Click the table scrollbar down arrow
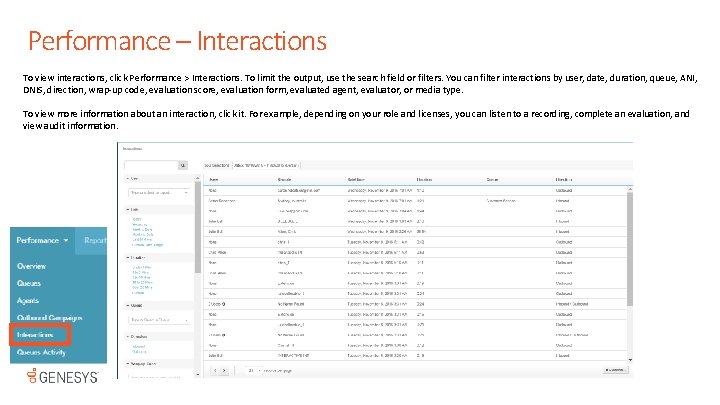The width and height of the screenshot is (720, 405). (x=630, y=360)
